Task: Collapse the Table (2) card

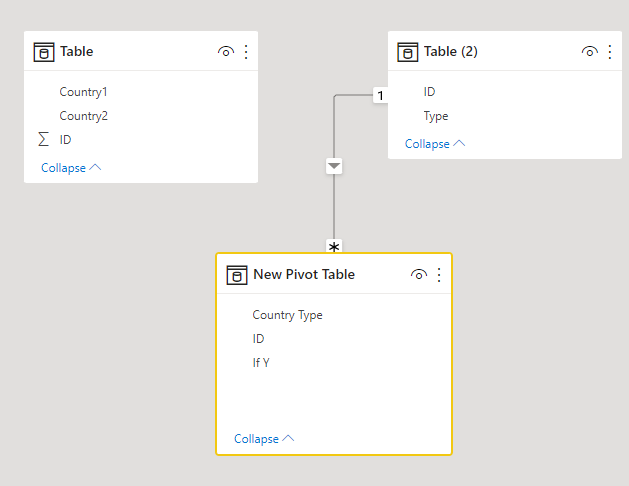Action: pyautogui.click(x=435, y=144)
